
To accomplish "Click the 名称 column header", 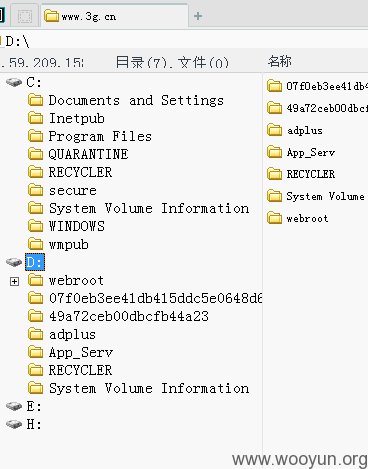I will point(279,61).
